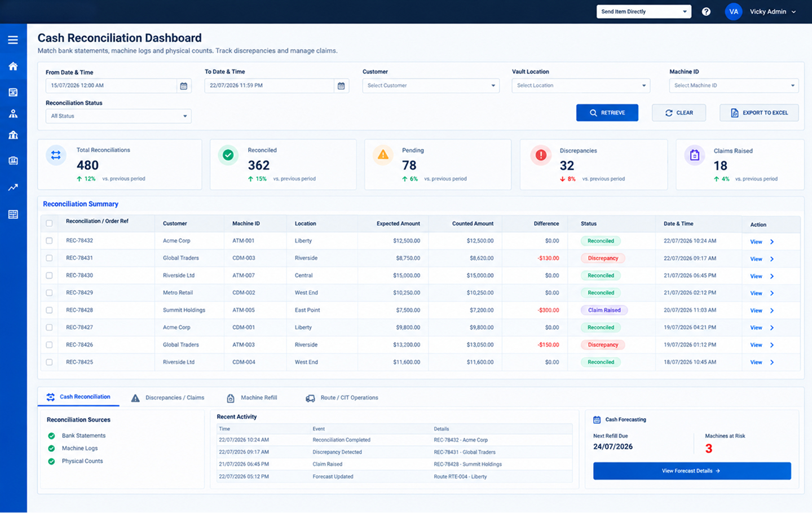812x513 pixels.
Task: Click the help question mark icon
Action: (x=706, y=11)
